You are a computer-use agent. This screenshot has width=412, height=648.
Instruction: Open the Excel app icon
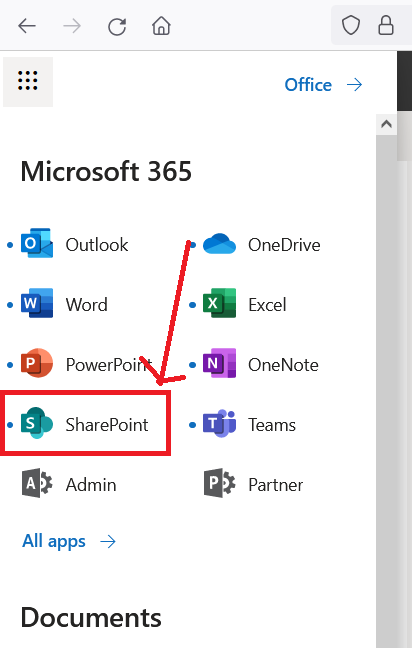219,303
